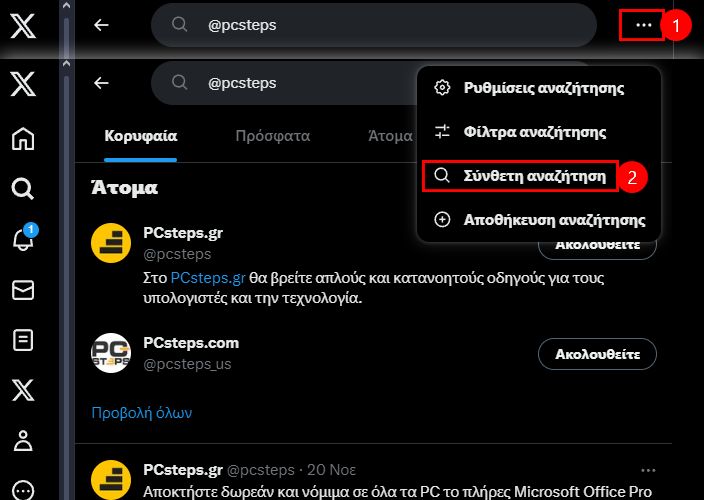The height and width of the screenshot is (500, 704).
Task: Open the PCsteps.gr name in the Άτομα list
Action: [183, 233]
